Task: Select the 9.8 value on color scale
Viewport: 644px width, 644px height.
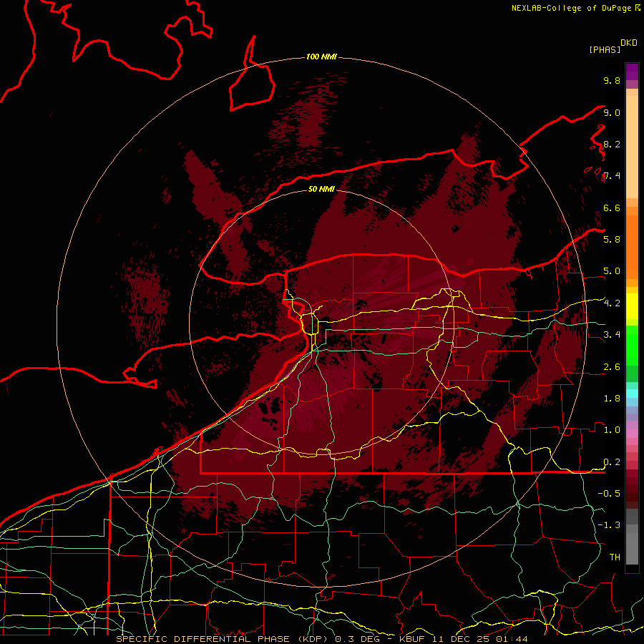Action: click(612, 80)
